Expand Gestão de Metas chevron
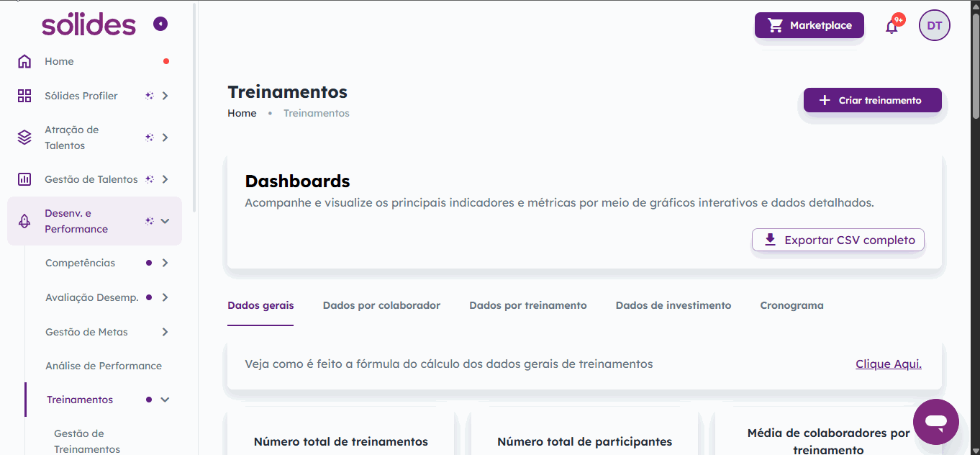This screenshot has width=980, height=455. pos(165,332)
